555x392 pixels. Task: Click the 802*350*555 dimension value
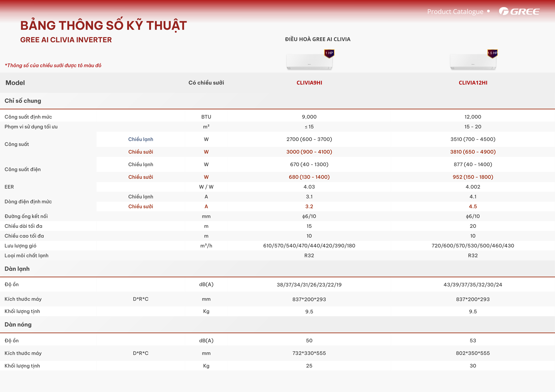(x=473, y=353)
